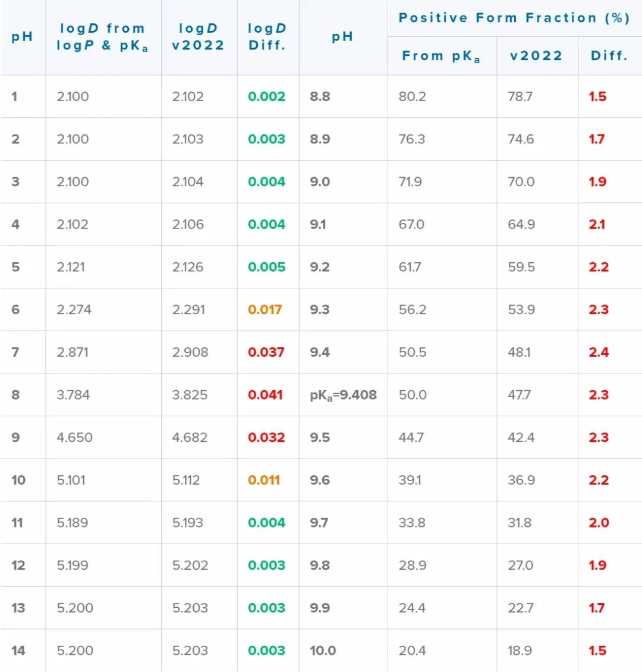Click the green difference value "0.005"

coord(266,267)
